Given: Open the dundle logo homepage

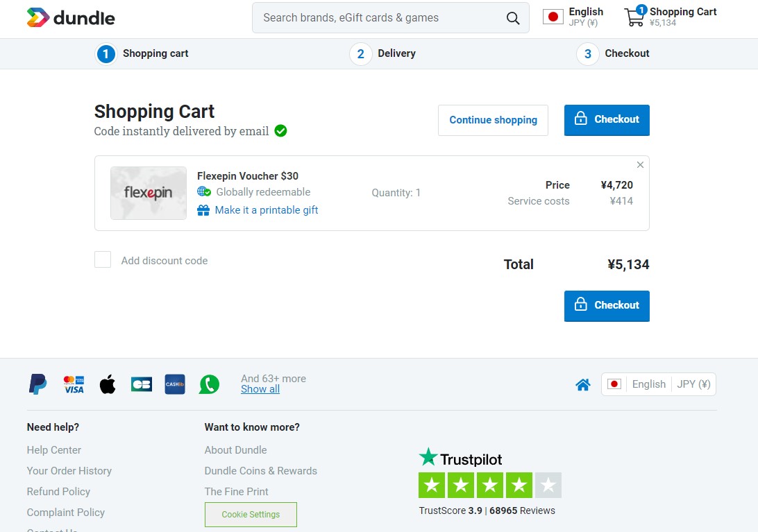Looking at the screenshot, I should (71, 18).
